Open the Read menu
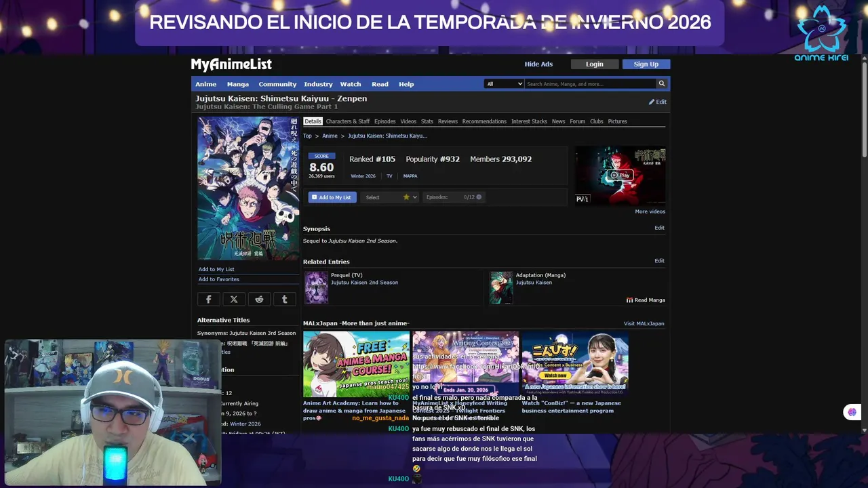The height and width of the screenshot is (488, 868). click(380, 84)
